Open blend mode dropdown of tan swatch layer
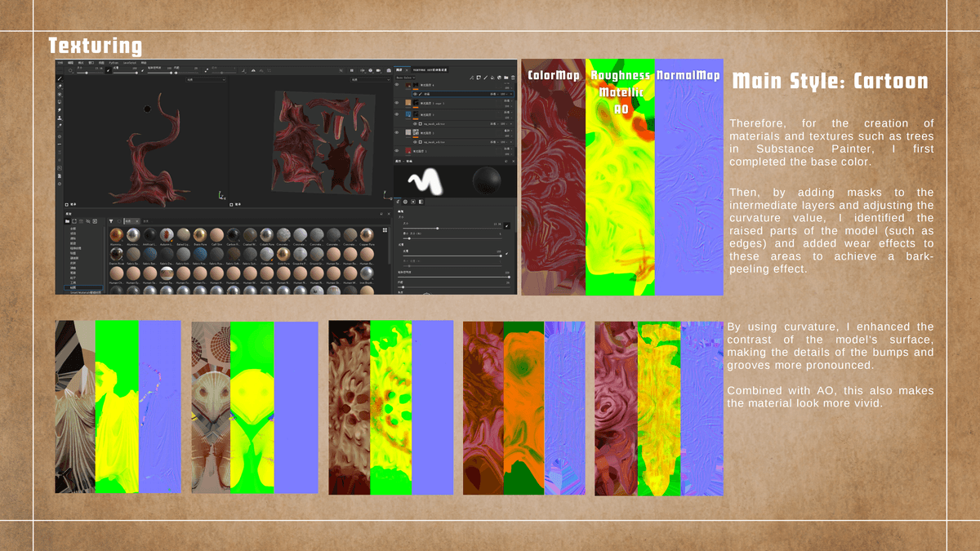Image resolution: width=980 pixels, height=551 pixels. pos(507,101)
